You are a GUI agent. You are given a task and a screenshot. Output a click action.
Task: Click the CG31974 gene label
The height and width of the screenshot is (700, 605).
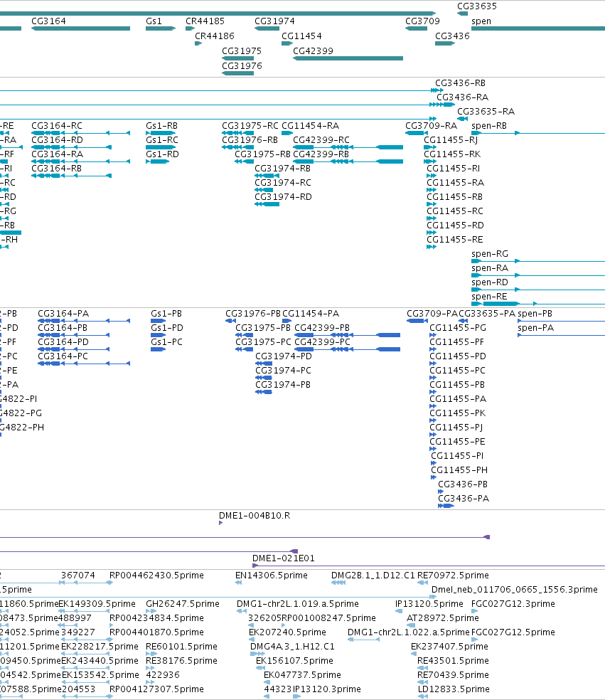(x=275, y=21)
